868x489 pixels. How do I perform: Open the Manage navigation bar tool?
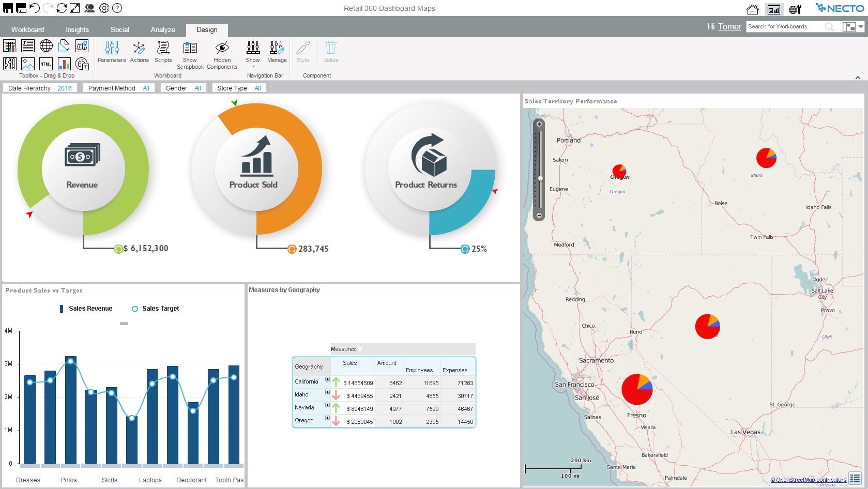[277, 52]
